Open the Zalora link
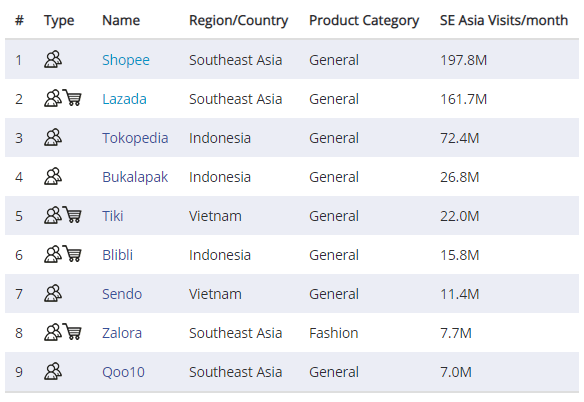The width and height of the screenshot is (584, 402). pyautogui.click(x=122, y=333)
